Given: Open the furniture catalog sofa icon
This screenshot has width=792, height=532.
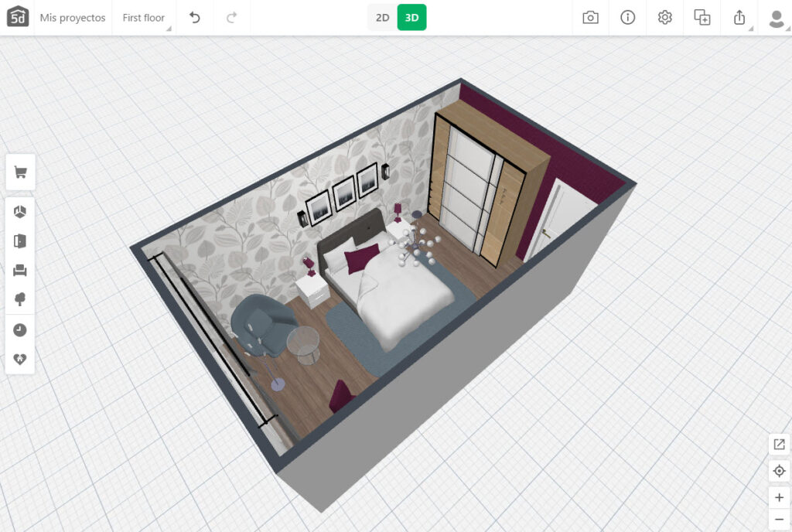Looking at the screenshot, I should (x=20, y=270).
